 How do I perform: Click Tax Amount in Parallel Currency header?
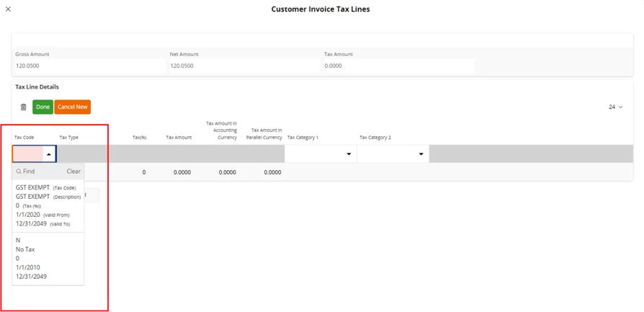264,133
